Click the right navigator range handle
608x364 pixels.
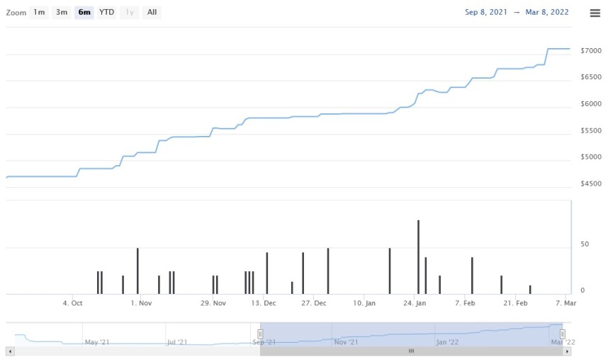coord(563,334)
